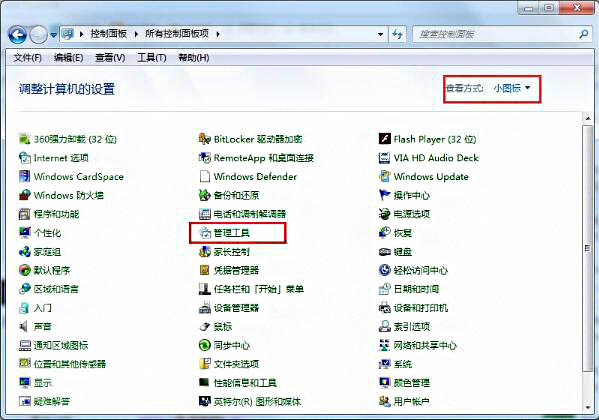
Task: Open recent pages dropdown beside Forward button
Action: 53,35
